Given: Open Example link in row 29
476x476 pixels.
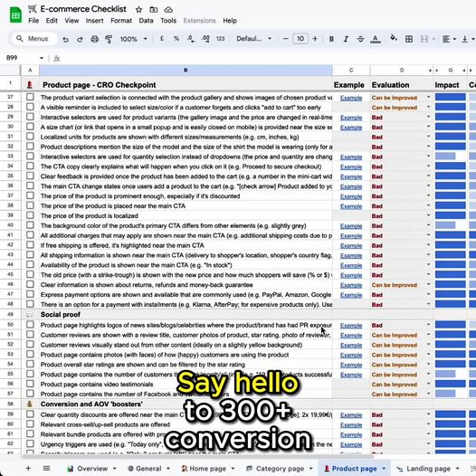Looking at the screenshot, I should (x=351, y=118).
